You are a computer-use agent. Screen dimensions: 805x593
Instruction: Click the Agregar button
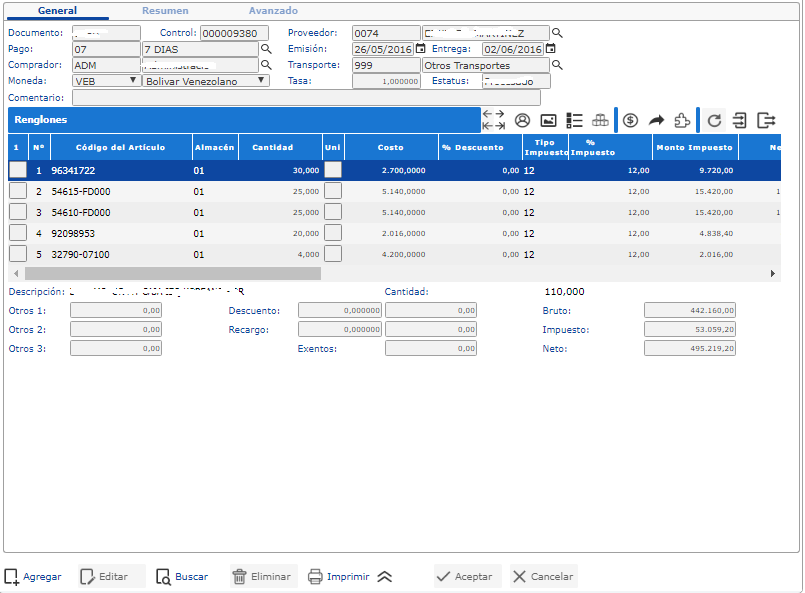34,577
